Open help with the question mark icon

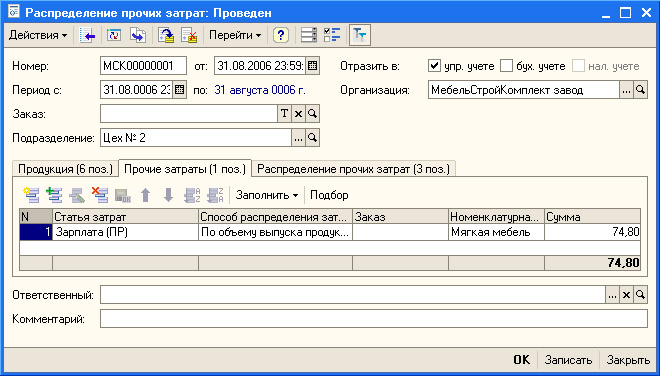click(280, 35)
